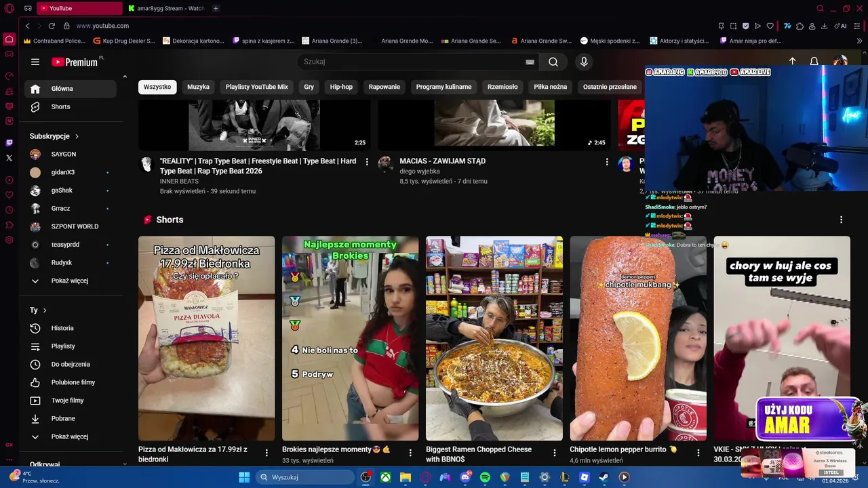Show hidden bookmarks with double-chevron
This screenshot has width=868, height=488.
859,41
